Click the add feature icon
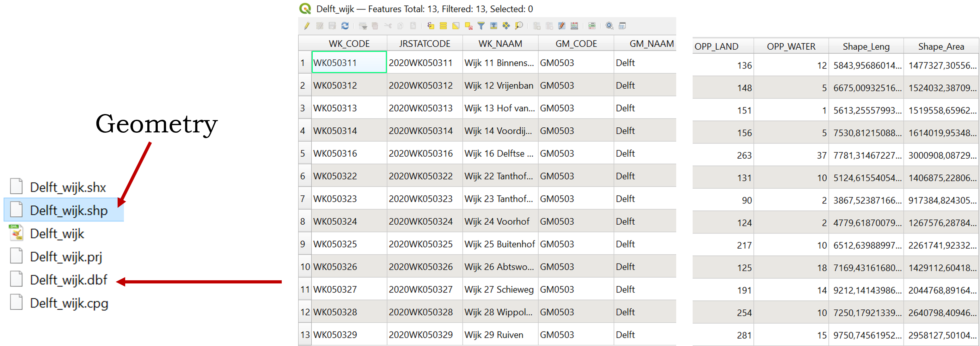This screenshot has height=346, width=980. click(x=363, y=26)
